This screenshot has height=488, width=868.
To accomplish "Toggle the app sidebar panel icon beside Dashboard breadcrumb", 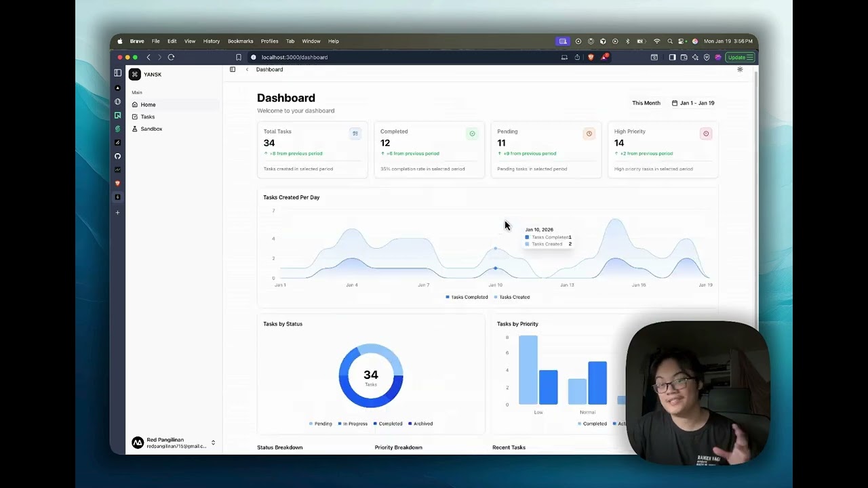I will click(233, 69).
